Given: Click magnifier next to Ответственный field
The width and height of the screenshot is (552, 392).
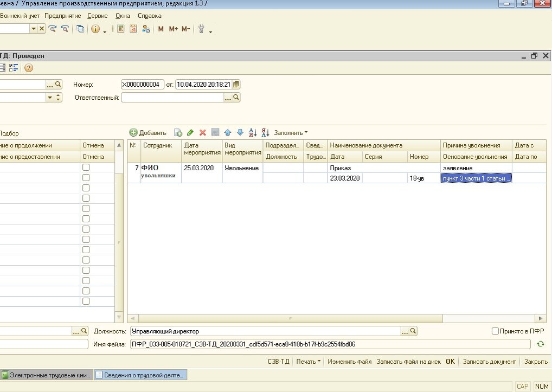Looking at the screenshot, I should point(236,97).
